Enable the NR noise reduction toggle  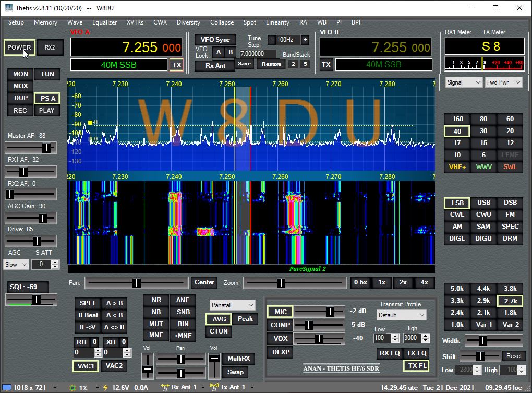156,300
